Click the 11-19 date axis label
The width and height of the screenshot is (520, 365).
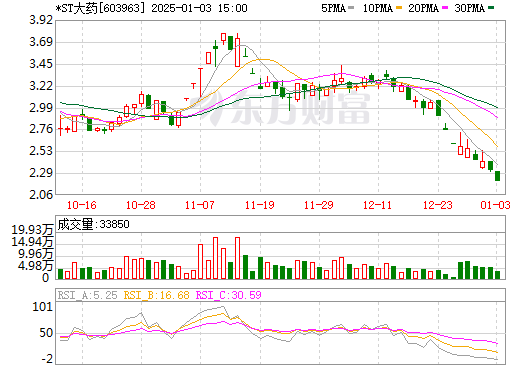tap(260, 205)
